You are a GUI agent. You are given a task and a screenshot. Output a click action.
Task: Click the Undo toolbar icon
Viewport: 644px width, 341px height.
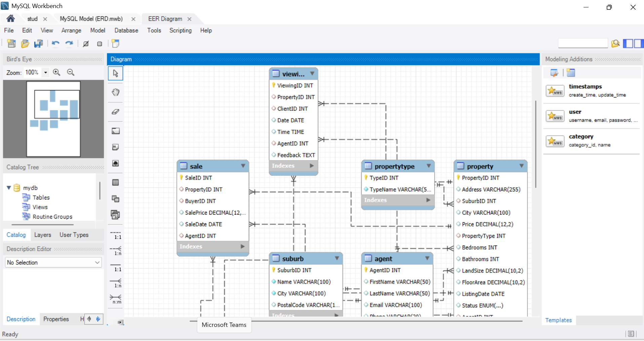click(x=55, y=44)
